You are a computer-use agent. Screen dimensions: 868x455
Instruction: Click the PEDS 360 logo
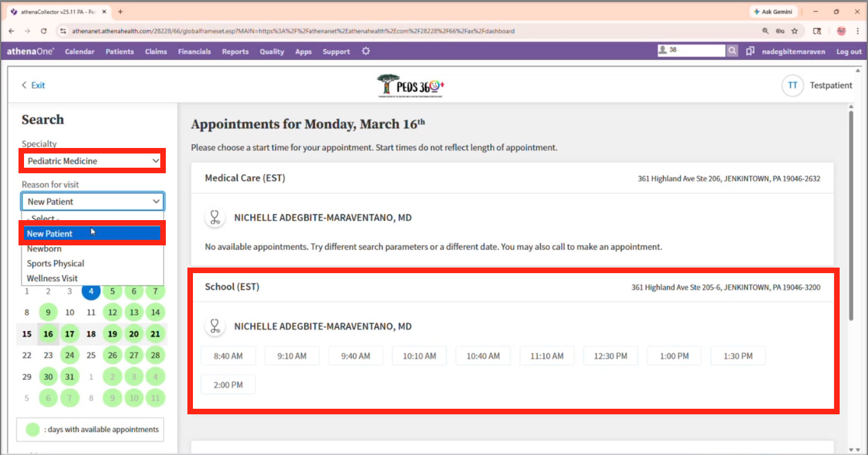click(x=411, y=86)
